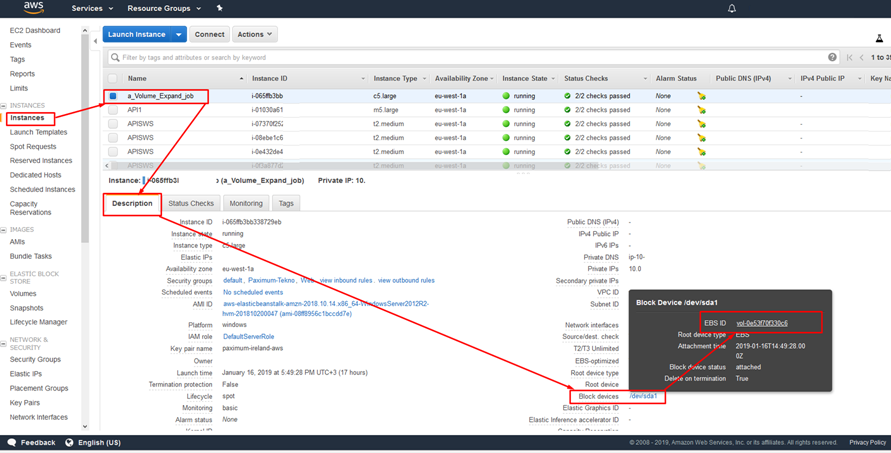Open Snapshots in sidebar
This screenshot has width=891, height=453.
tap(26, 308)
